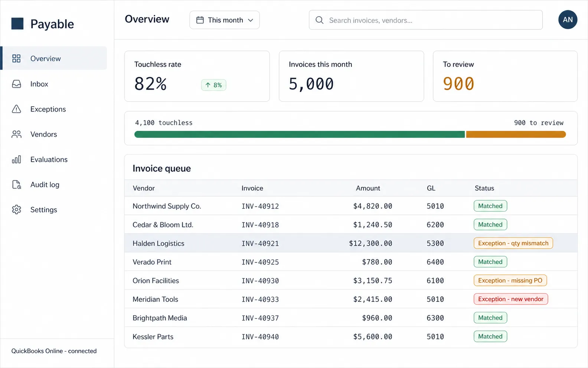Viewport: 588px width, 368px height.
Task: Click the Exception - new vendor badge
Action: coord(511,299)
